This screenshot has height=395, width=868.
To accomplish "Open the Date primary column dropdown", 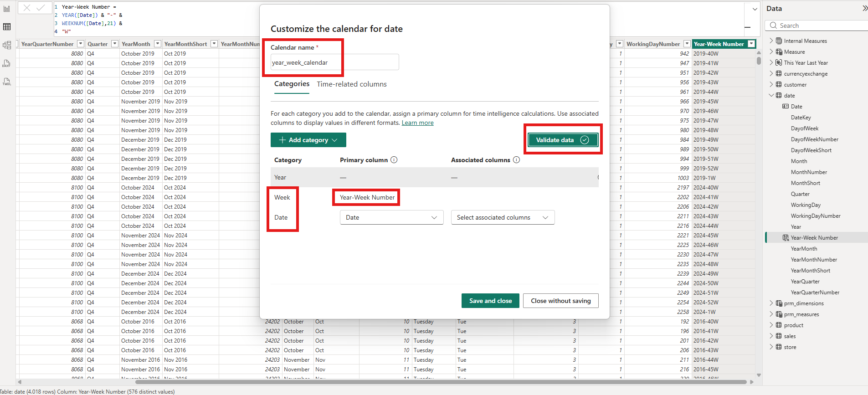I will tap(392, 217).
